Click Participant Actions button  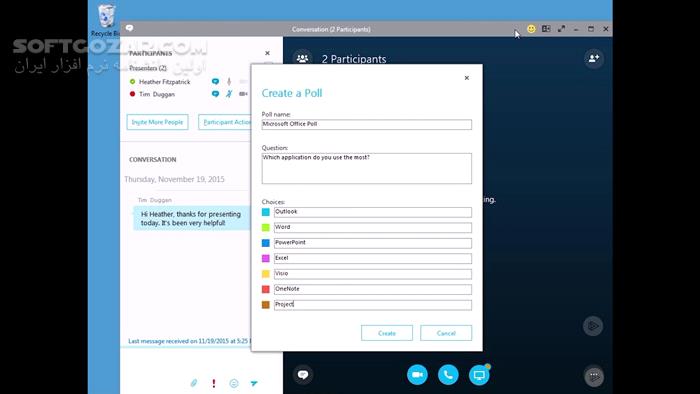[225, 122]
